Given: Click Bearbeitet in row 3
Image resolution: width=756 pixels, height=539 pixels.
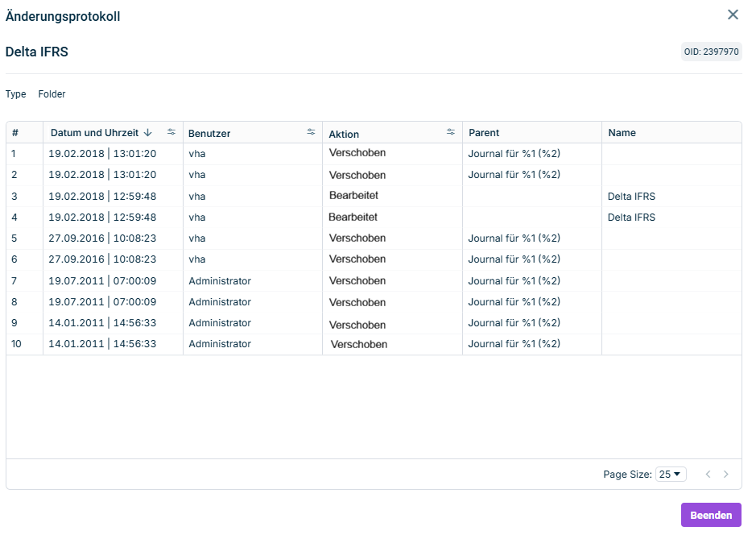Looking at the screenshot, I should coord(354,196).
